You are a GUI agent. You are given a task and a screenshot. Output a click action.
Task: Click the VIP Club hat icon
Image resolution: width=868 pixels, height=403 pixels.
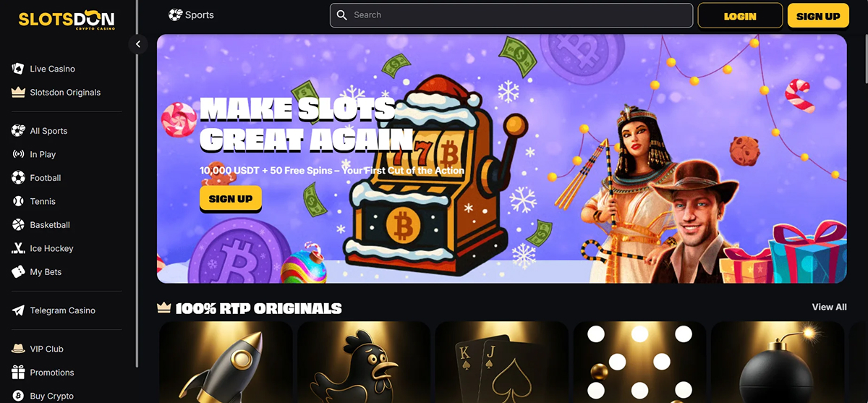tap(18, 349)
